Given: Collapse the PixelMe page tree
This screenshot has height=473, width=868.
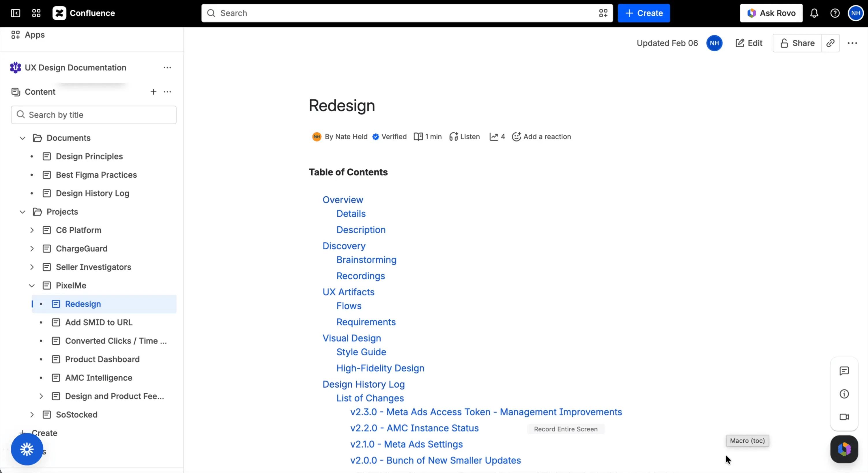Looking at the screenshot, I should click(x=32, y=285).
